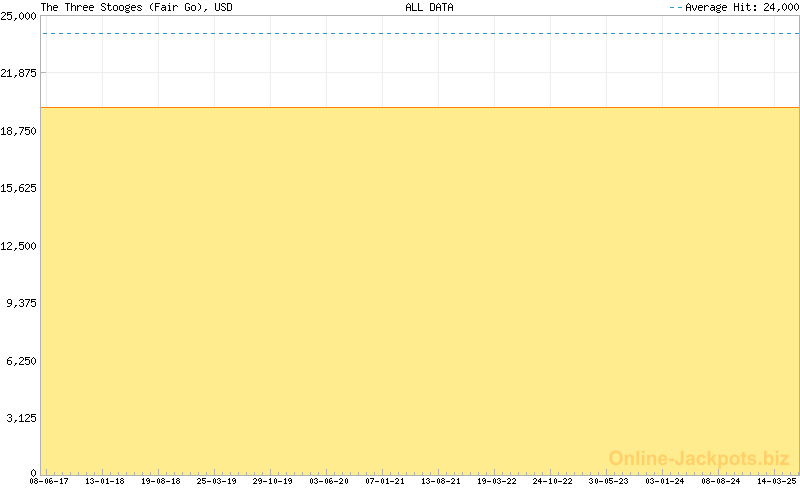The height and width of the screenshot is (490, 800).
Task: Open the Online-Jackpots.biz watermark link
Action: [699, 458]
